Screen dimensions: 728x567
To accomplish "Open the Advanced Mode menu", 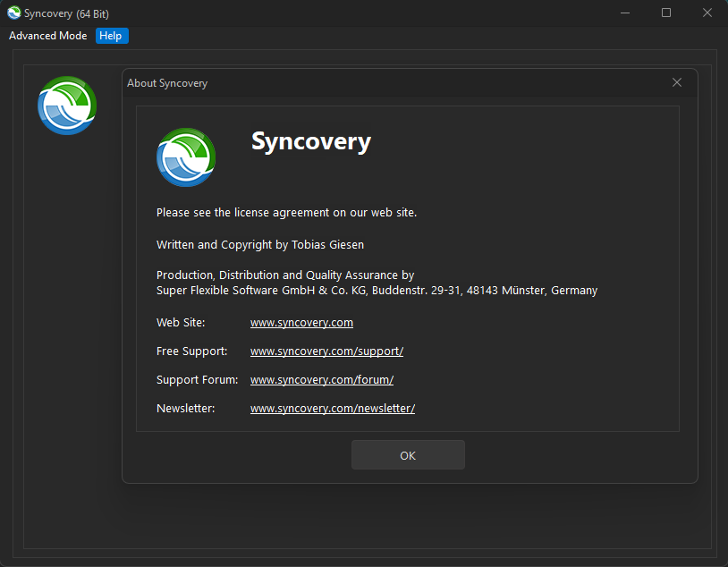I will click(47, 36).
